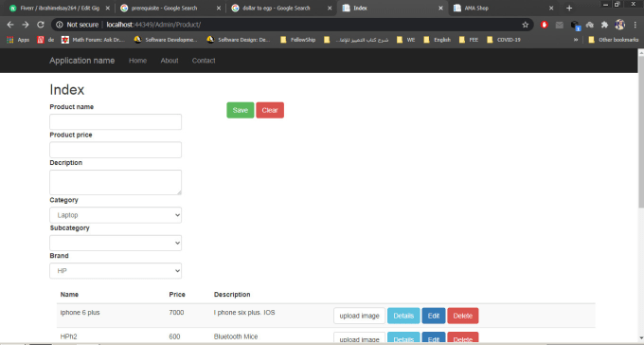Close the Index tab
The image size is (644, 345).
coord(440,9)
